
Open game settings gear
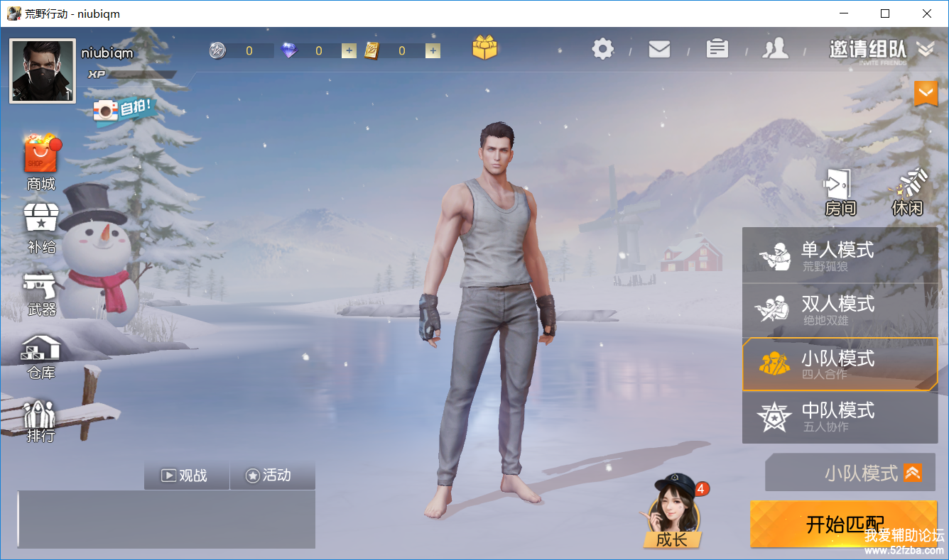tap(603, 49)
